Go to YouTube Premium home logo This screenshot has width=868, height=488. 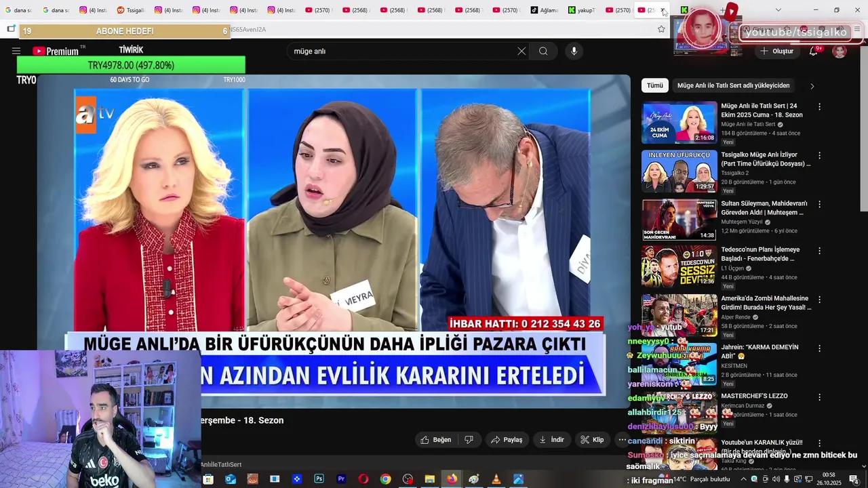click(56, 51)
